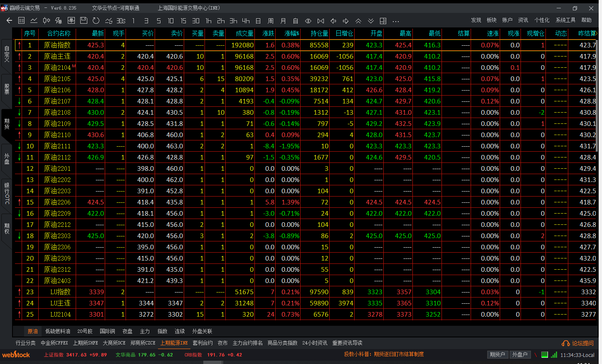Image resolution: width=602 pixels, height=364 pixels.
Task: Select the 30s period button
Action: point(121,21)
